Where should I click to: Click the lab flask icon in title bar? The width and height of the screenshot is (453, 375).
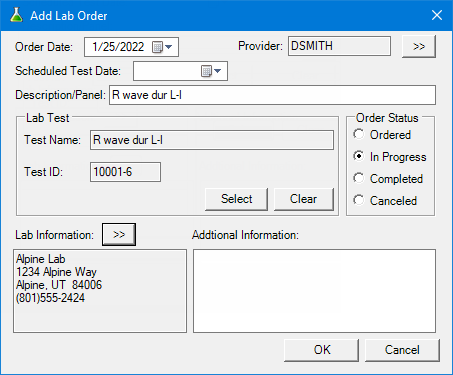(x=16, y=15)
